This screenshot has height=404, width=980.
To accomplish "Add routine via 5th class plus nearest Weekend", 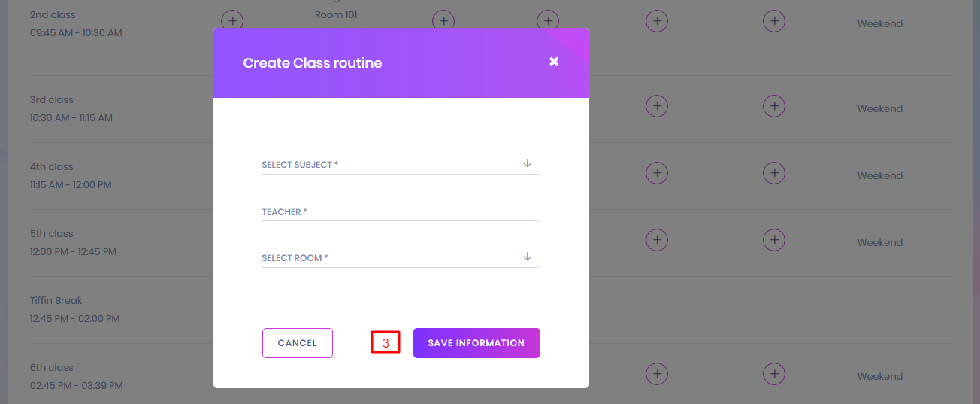I will coord(774,240).
